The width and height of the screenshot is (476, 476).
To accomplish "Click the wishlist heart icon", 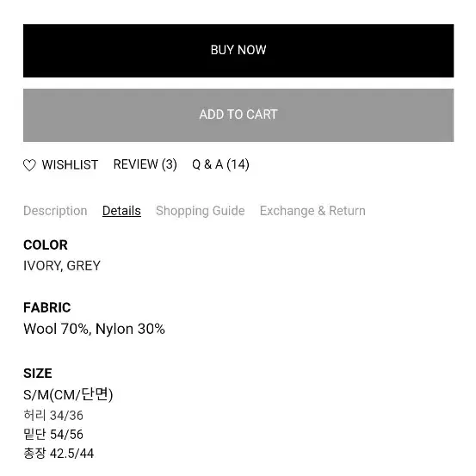I will click(29, 165).
